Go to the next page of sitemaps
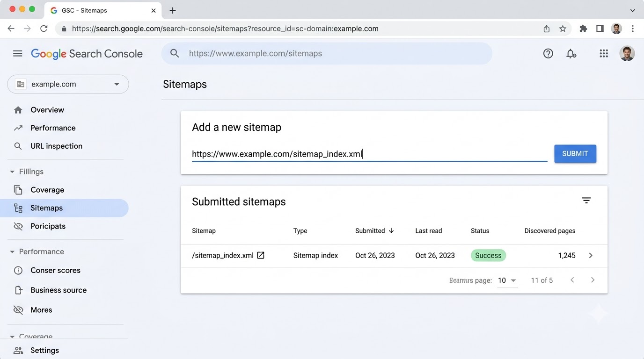The height and width of the screenshot is (359, 644). click(593, 280)
